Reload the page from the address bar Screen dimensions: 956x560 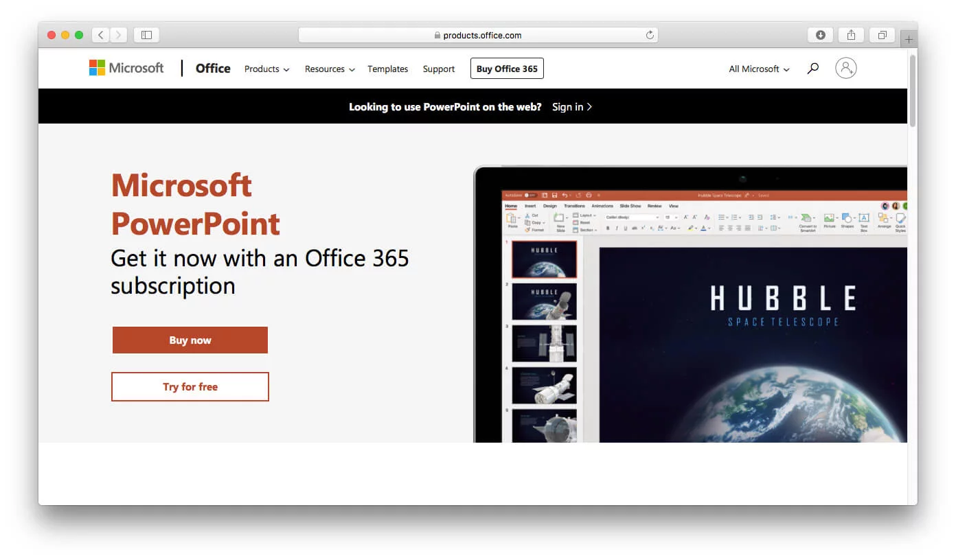coord(650,35)
